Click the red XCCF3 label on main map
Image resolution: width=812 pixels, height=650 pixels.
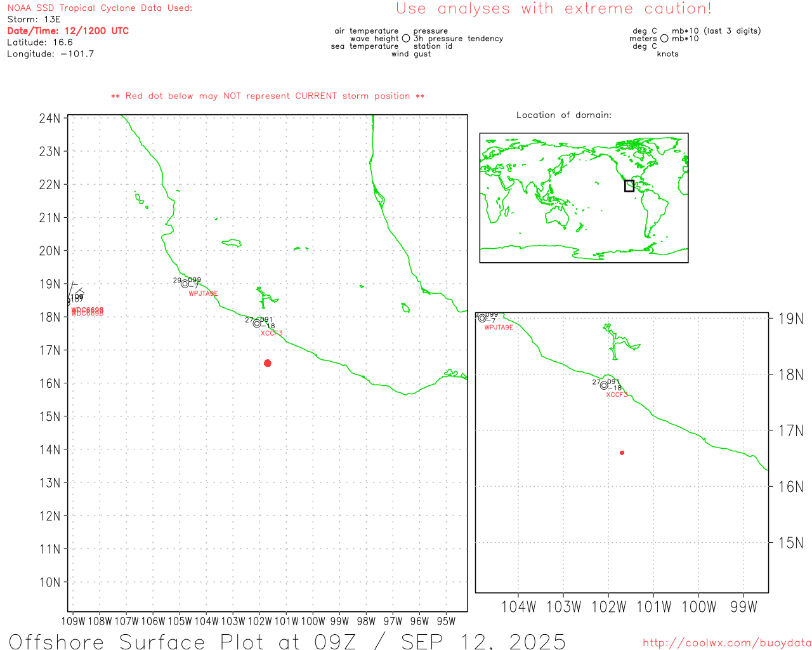point(272,333)
